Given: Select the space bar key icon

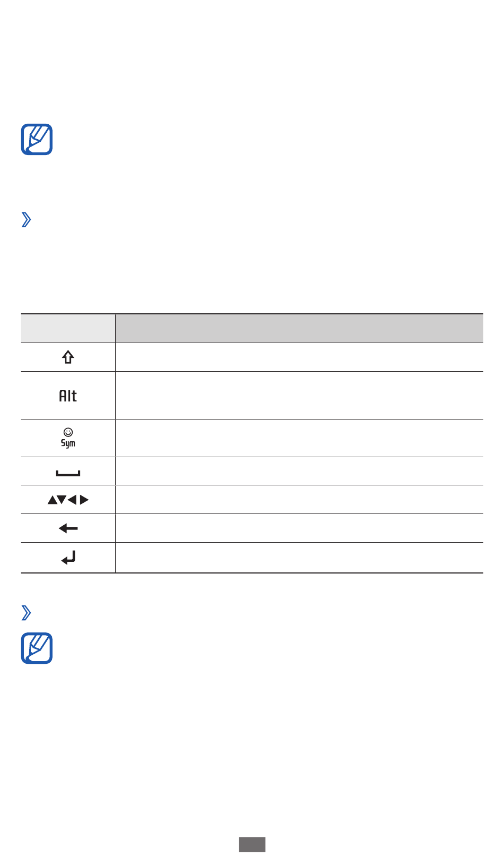Looking at the screenshot, I should point(68,473).
